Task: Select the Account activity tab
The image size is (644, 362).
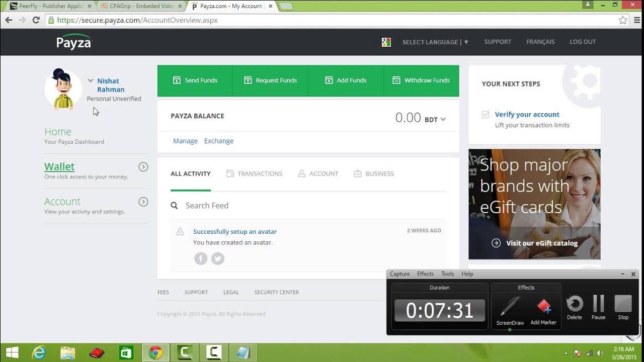Action: coord(318,173)
